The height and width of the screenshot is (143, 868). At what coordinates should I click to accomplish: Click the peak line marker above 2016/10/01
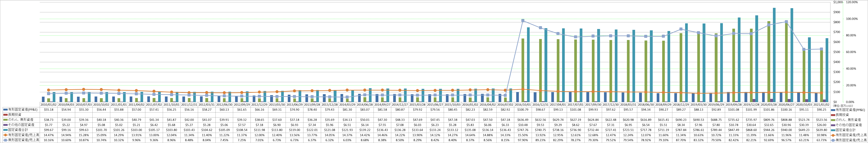tap(523, 21)
